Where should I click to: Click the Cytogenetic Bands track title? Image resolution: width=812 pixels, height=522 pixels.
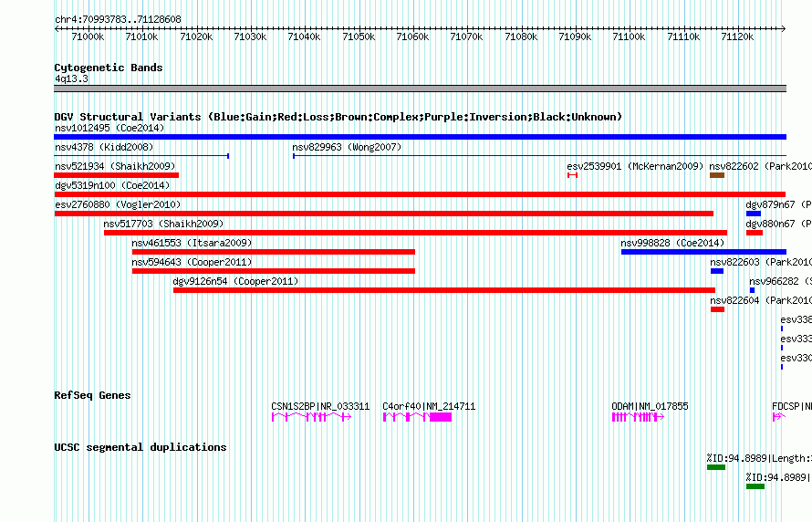pyautogui.click(x=109, y=68)
